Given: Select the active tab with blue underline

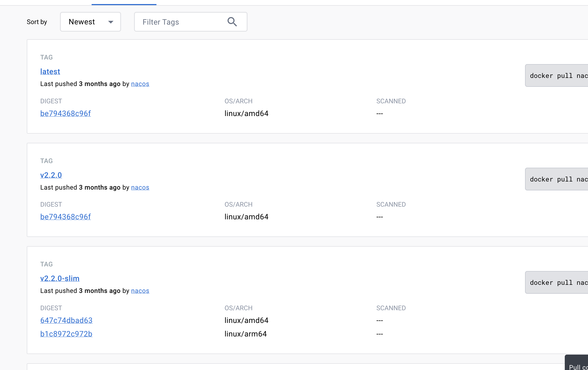Looking at the screenshot, I should pyautogui.click(x=124, y=3).
